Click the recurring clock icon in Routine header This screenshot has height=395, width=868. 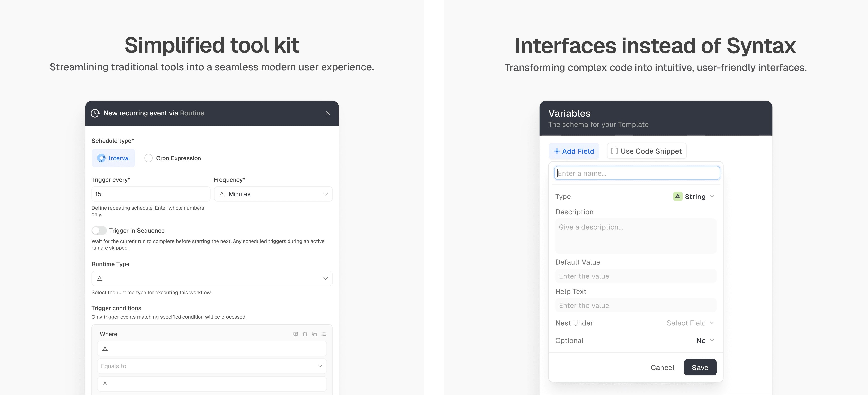click(x=95, y=113)
